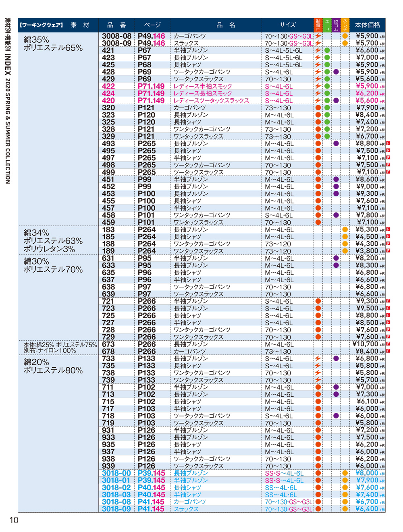Click the サイズ column header
The height and width of the screenshot is (532, 403).
[288, 25]
